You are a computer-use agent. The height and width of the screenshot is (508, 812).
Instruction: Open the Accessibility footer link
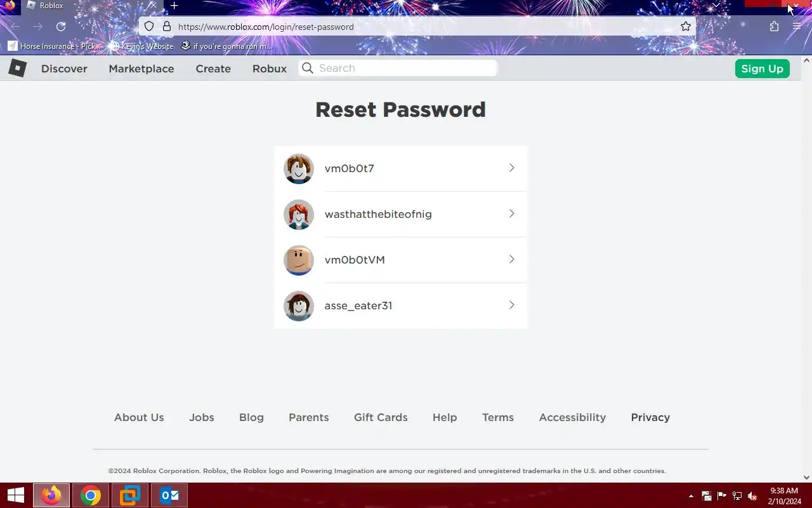tap(572, 417)
